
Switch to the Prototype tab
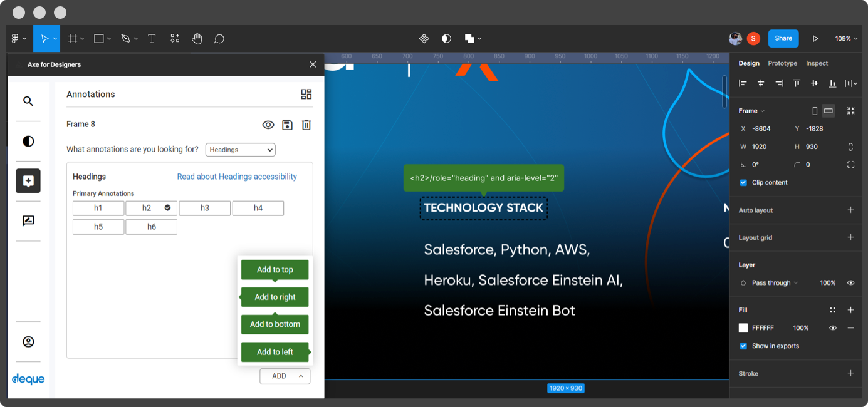pos(783,64)
